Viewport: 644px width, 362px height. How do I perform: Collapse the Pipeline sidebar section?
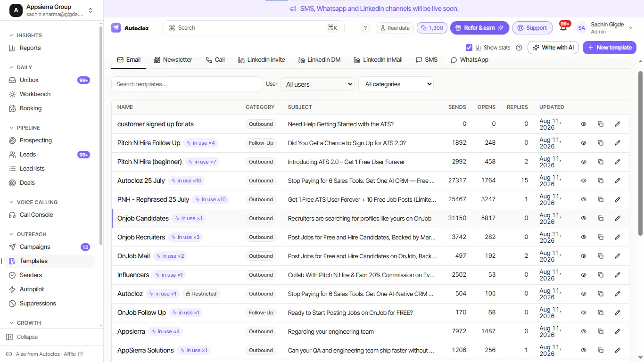tap(25, 128)
